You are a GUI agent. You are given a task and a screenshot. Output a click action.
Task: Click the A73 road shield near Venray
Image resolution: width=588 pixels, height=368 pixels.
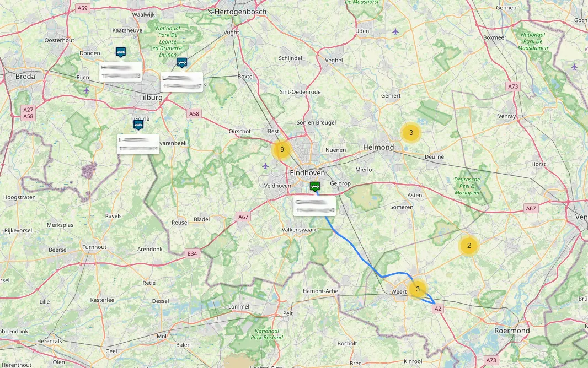pos(513,86)
